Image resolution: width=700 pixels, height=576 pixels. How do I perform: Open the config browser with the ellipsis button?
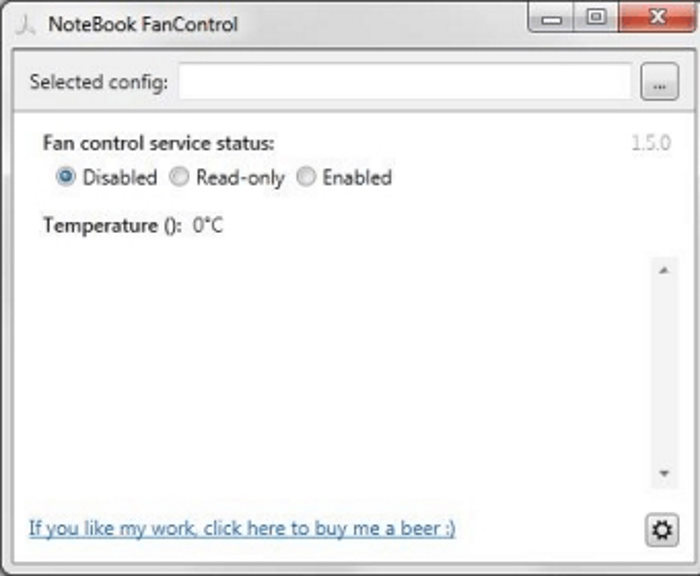659,82
